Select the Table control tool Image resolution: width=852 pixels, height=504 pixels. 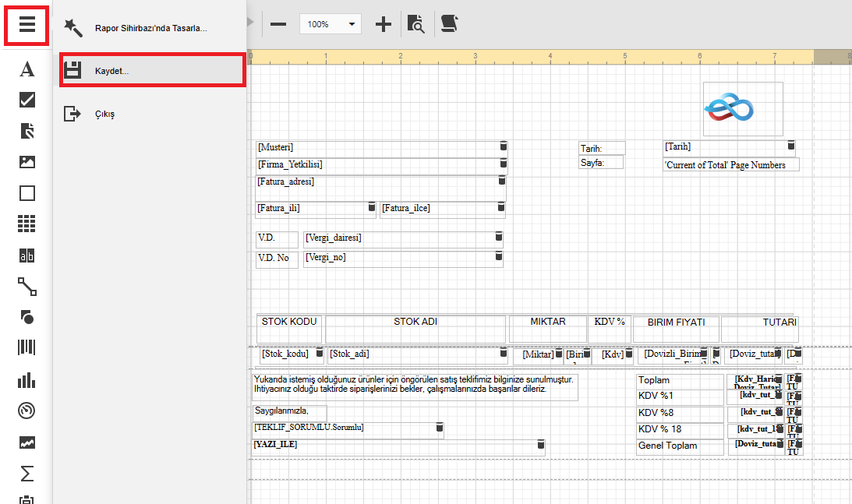pos(27,224)
